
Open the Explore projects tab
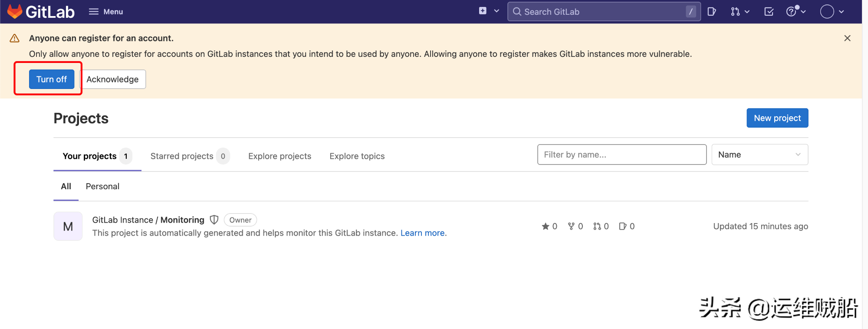(280, 156)
